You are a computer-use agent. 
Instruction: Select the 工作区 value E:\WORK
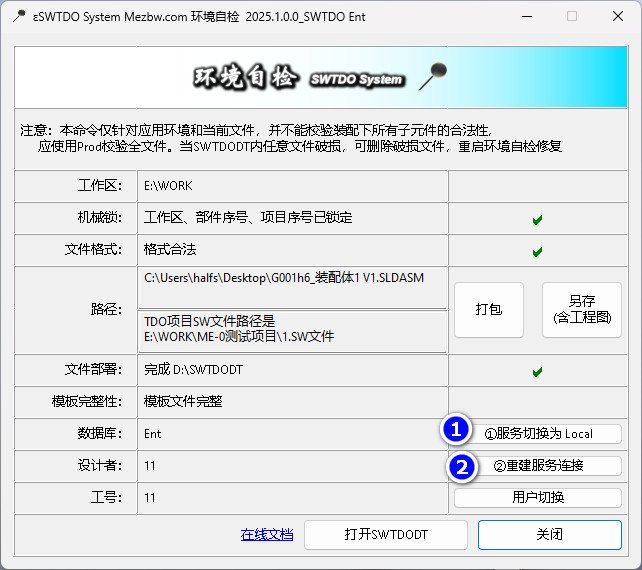[x=168, y=186]
